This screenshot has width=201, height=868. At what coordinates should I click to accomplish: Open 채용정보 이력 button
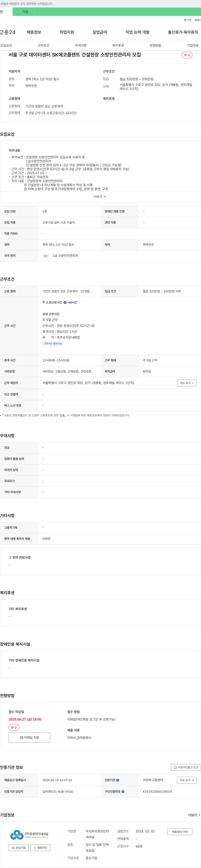pyautogui.click(x=180, y=832)
